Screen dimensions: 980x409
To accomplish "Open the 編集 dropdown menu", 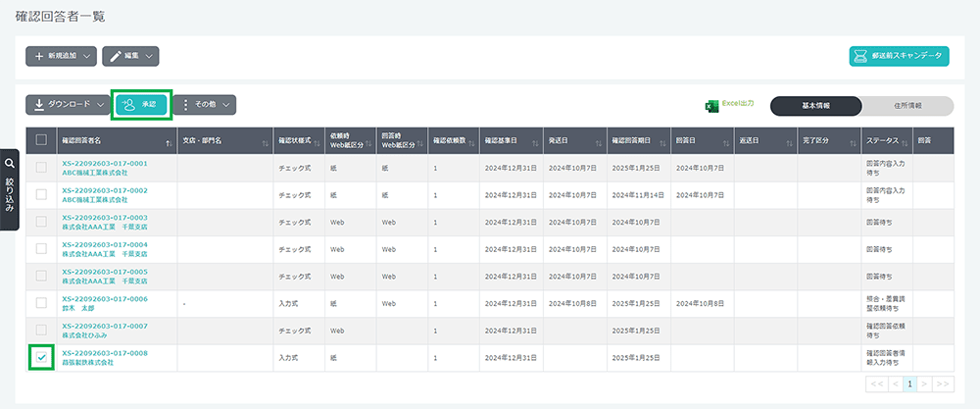I will pyautogui.click(x=130, y=57).
